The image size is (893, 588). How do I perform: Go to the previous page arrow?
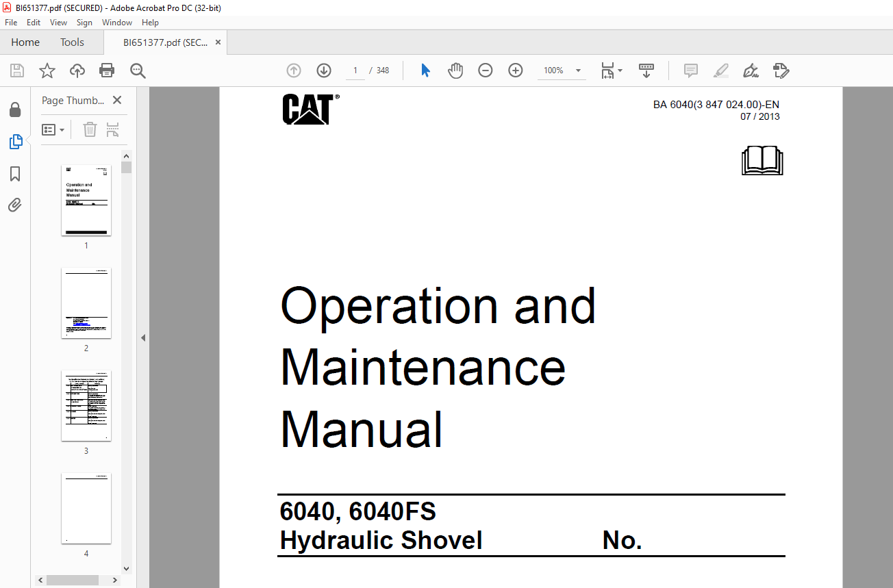[x=294, y=71]
